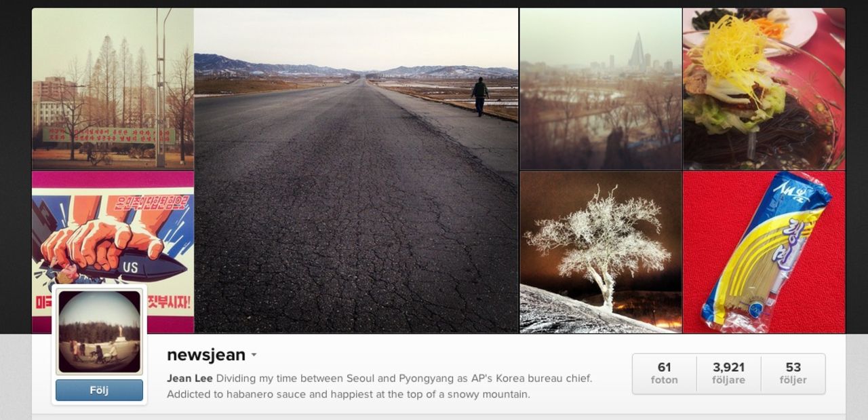The image size is (868, 420).
Task: Open the 61 foton count
Action: (664, 373)
